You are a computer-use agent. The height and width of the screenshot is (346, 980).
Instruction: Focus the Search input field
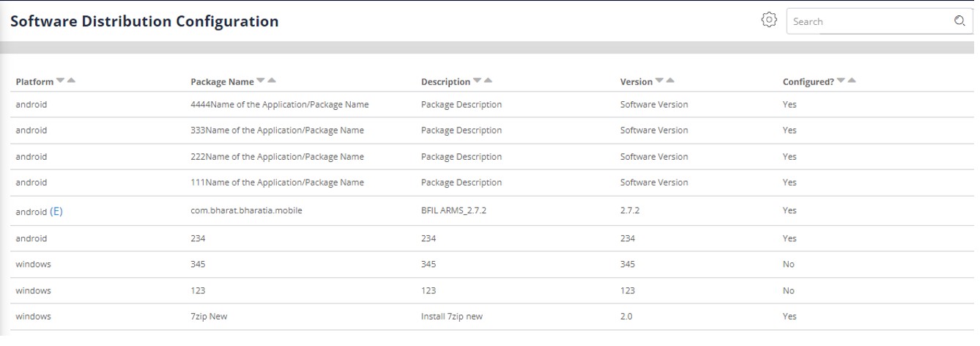[x=870, y=21]
